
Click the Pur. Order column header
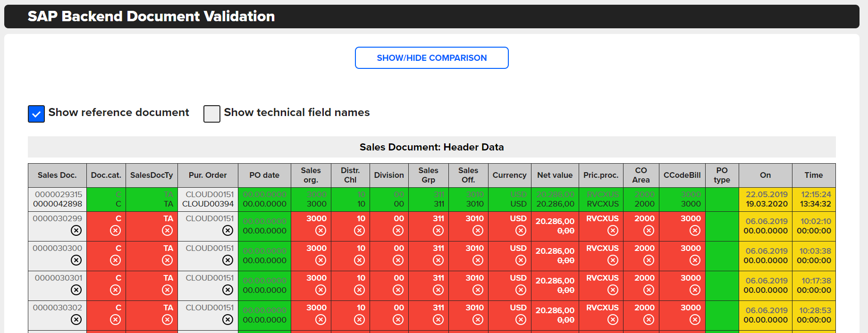(208, 175)
